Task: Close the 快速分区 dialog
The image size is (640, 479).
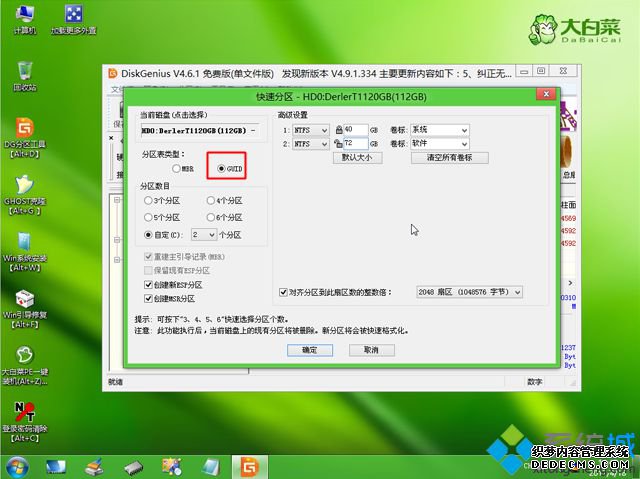Action: click(546, 94)
